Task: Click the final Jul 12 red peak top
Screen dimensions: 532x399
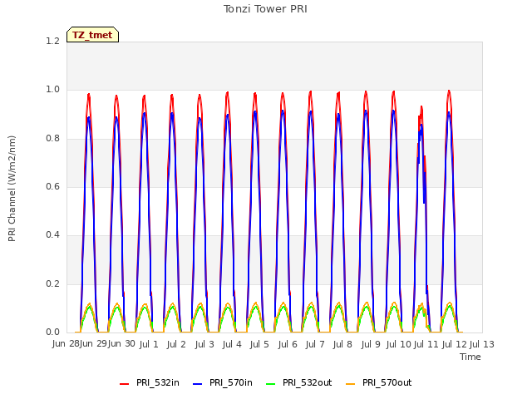Action: (x=449, y=92)
